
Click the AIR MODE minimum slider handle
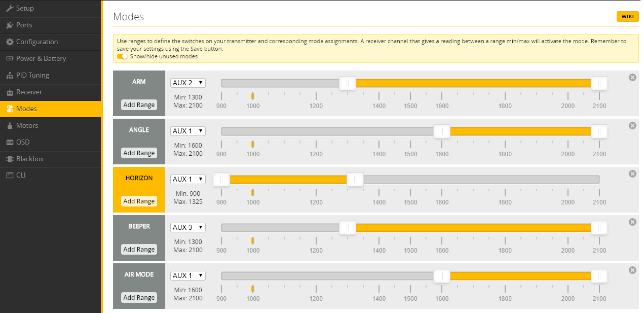[x=441, y=275]
